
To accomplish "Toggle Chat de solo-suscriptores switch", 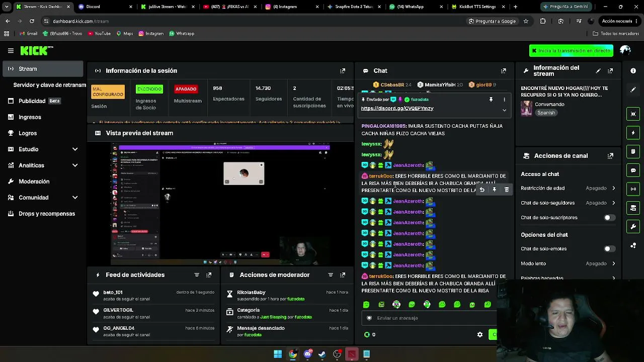I will point(609,218).
